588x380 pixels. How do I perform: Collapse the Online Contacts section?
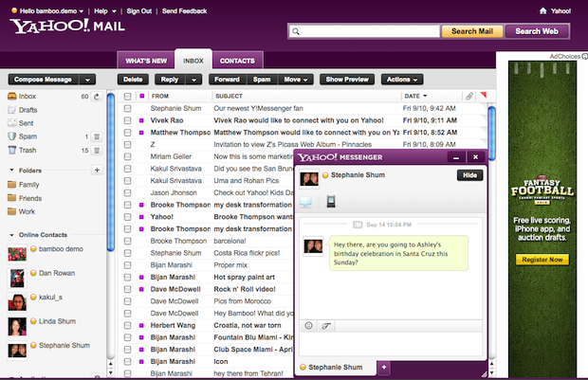click(x=12, y=235)
